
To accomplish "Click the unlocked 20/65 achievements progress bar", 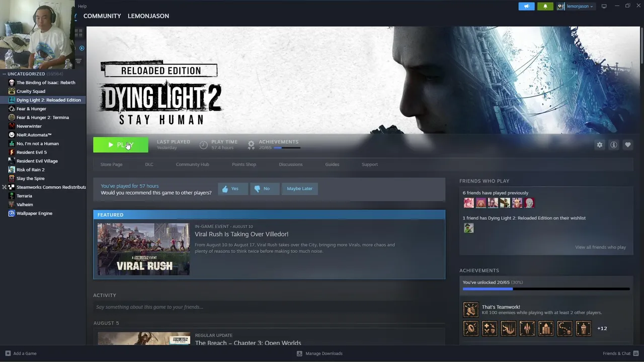I will pos(546,289).
